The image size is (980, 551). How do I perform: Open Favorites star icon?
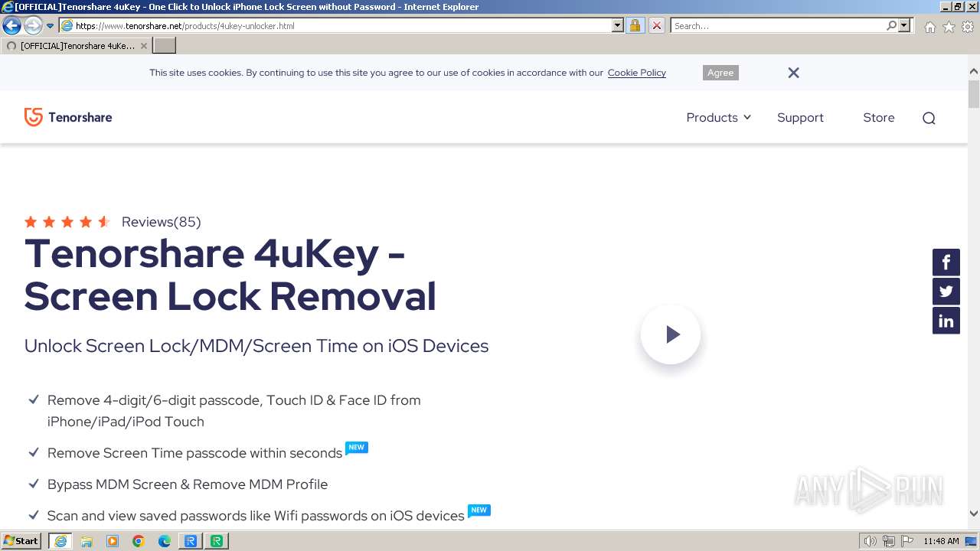tap(949, 27)
